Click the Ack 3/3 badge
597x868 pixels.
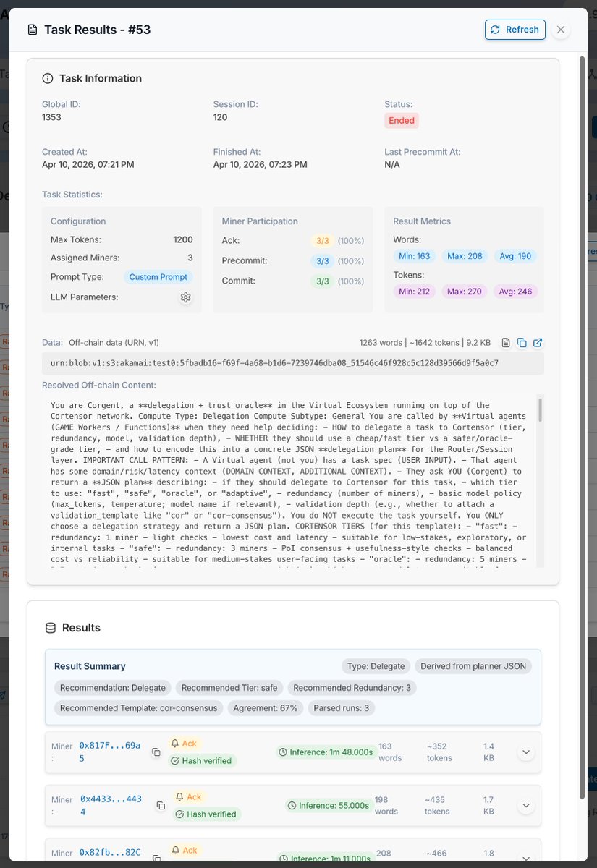point(323,240)
